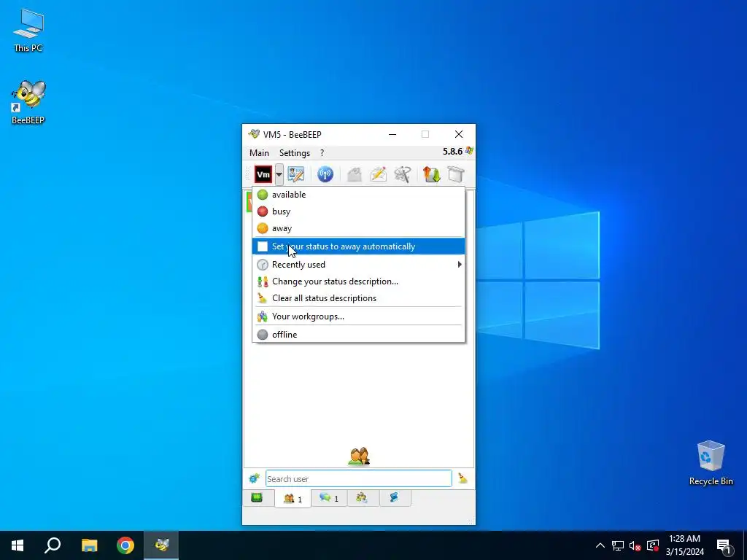Click the taskbar clock showing 1:28 AM
The height and width of the screenshot is (560, 747).
(x=684, y=545)
